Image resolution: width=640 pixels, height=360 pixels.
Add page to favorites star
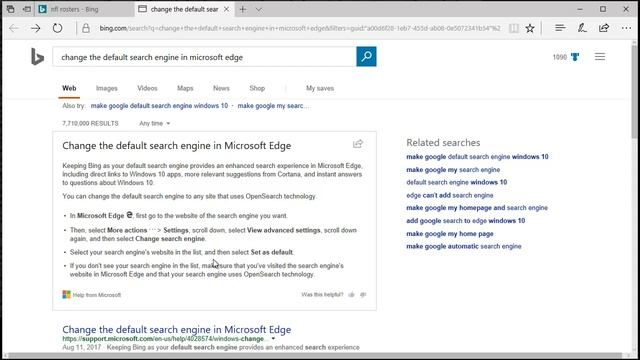pos(530,28)
